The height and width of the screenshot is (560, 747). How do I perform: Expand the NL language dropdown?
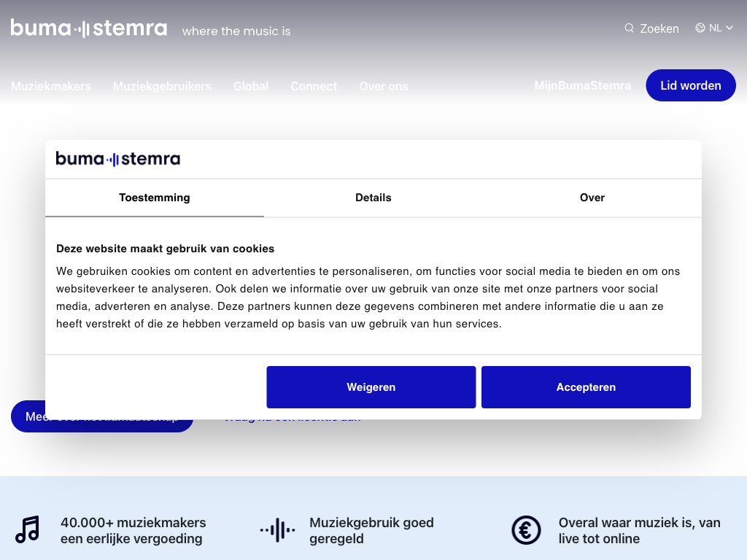pyautogui.click(x=721, y=28)
